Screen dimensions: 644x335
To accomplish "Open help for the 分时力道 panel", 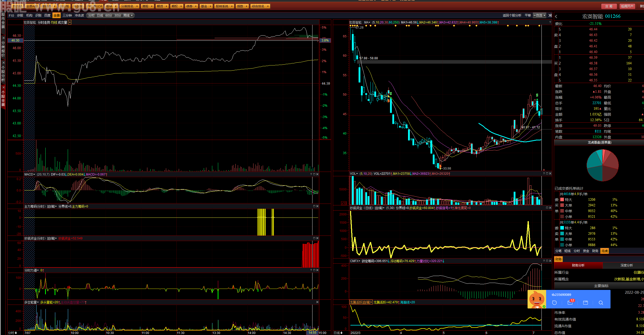I will (311, 270).
